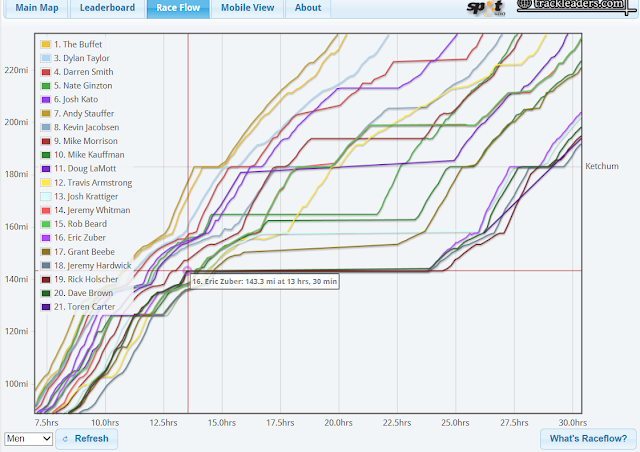Open the Men category dropdown
The image size is (640, 452).
pyautogui.click(x=29, y=439)
